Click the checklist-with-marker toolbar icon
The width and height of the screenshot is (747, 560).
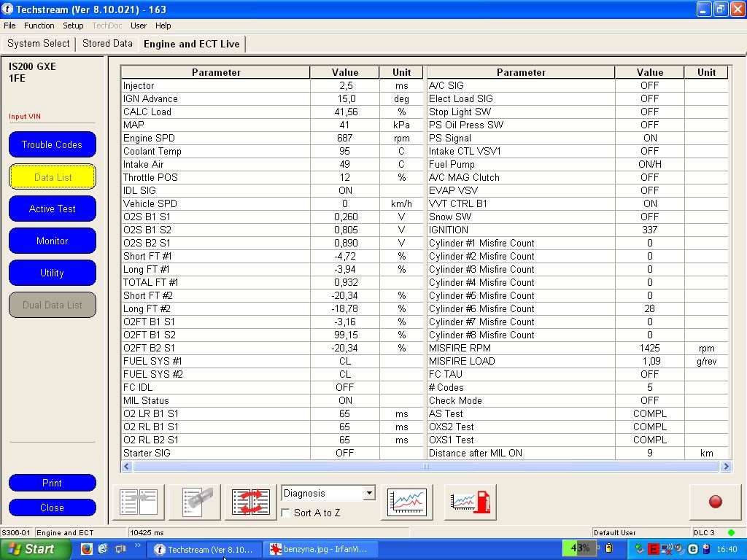(195, 502)
